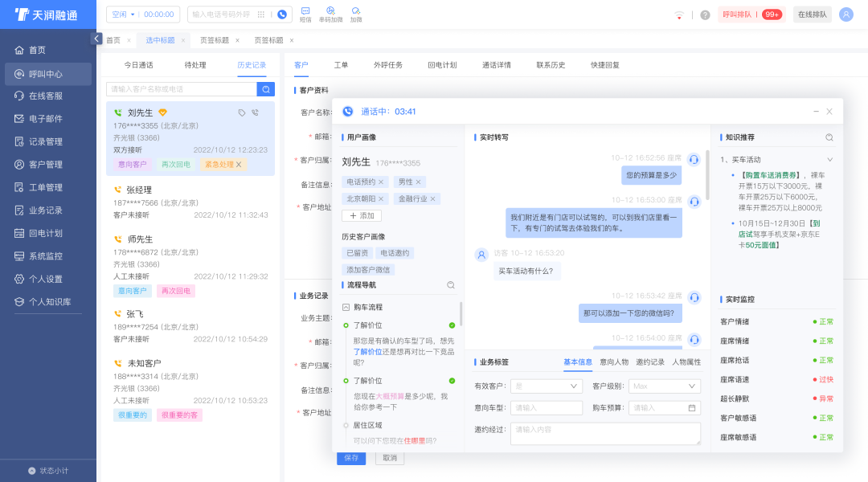The width and height of the screenshot is (868, 482).
Task: Switch to the 意向人物 tab
Action: (614, 361)
